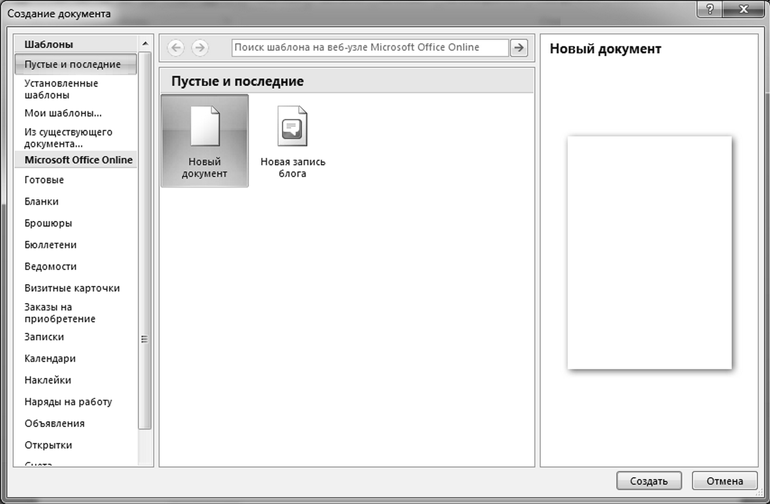Viewport: 770px width, 504px height.
Task: Open Мои шаблоны... item
Action: click(63, 113)
